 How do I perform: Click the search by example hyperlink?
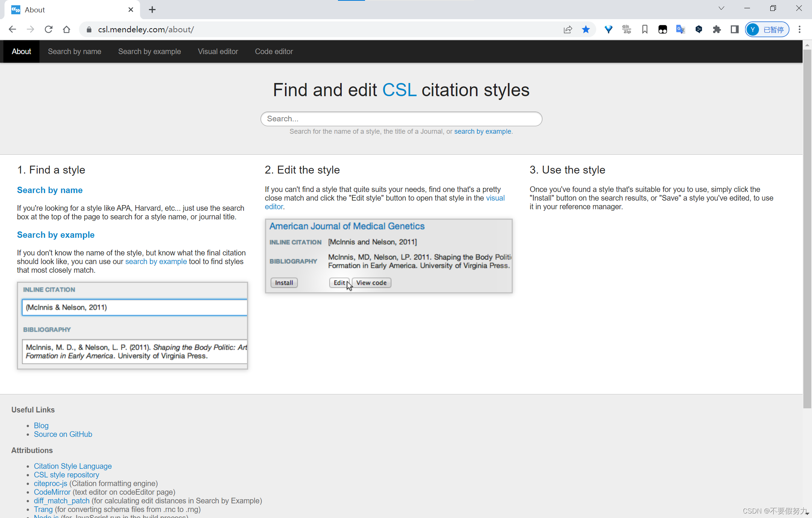click(x=482, y=131)
